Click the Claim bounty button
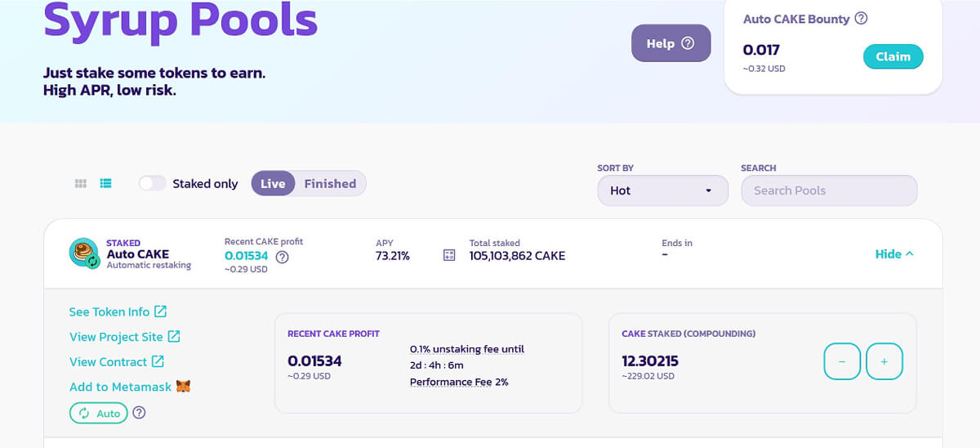This screenshot has width=980, height=448. (x=893, y=56)
